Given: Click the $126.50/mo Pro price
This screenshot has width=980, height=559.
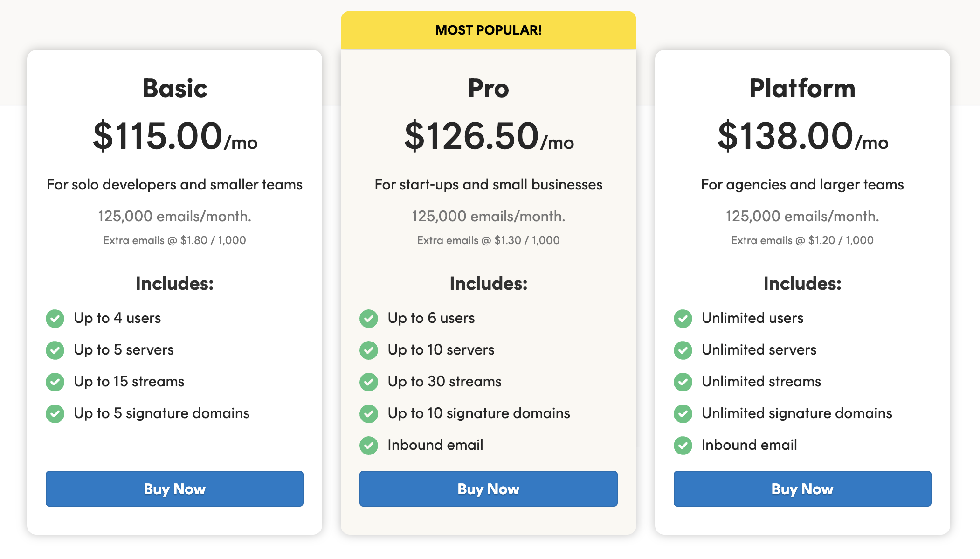Looking at the screenshot, I should point(489,136).
